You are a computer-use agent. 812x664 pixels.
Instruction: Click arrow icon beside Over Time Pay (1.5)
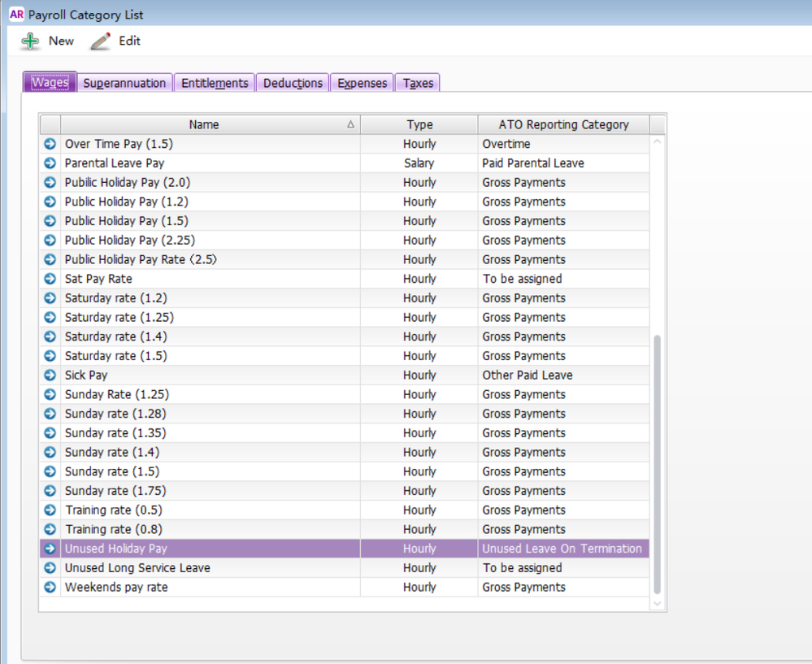pyautogui.click(x=50, y=144)
